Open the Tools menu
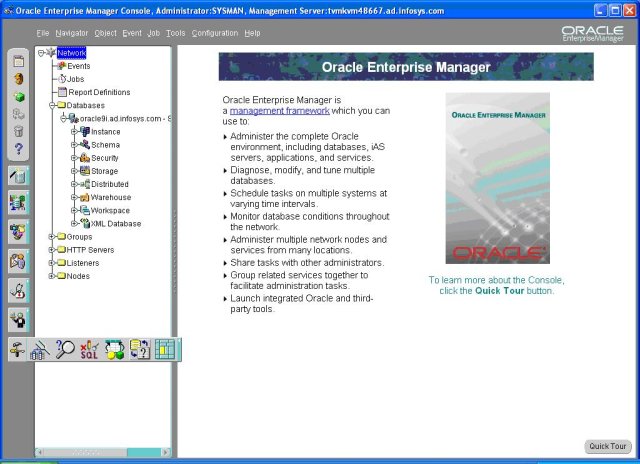The width and height of the screenshot is (640, 464). click(176, 33)
